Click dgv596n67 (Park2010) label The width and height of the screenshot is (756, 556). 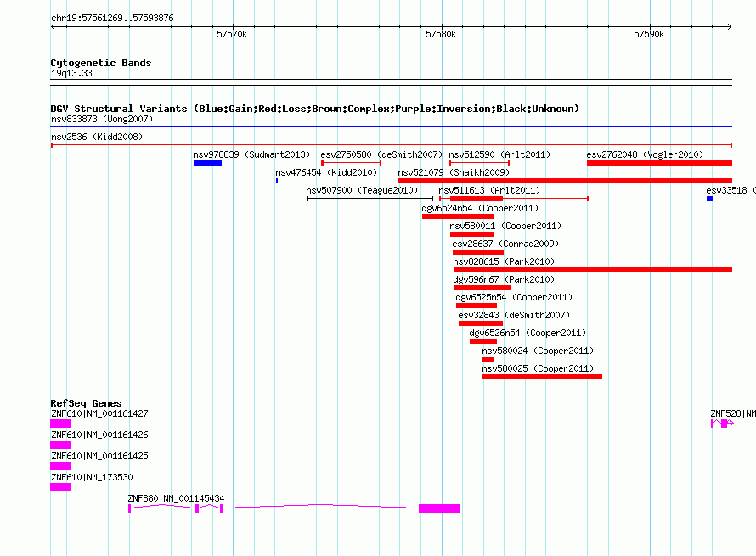point(504,279)
